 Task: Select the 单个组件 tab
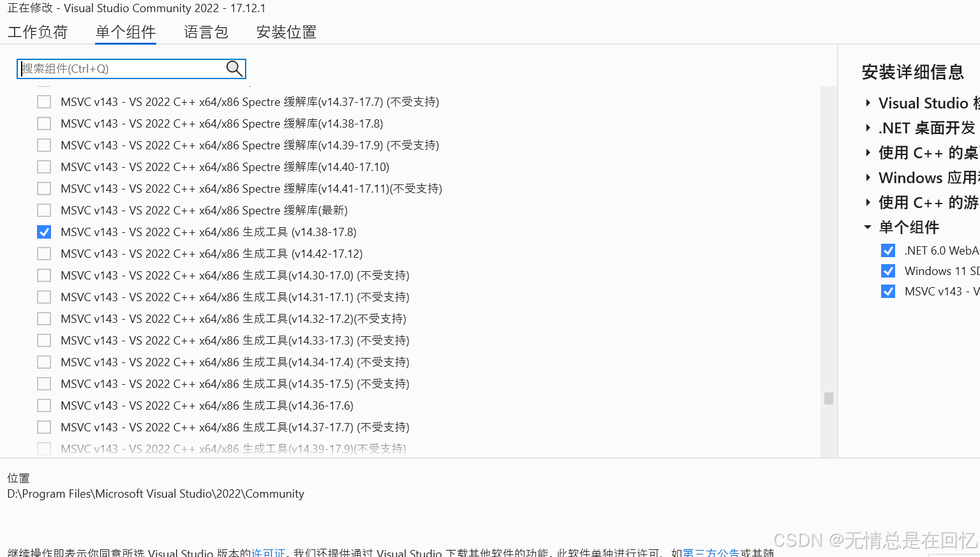[x=126, y=32]
